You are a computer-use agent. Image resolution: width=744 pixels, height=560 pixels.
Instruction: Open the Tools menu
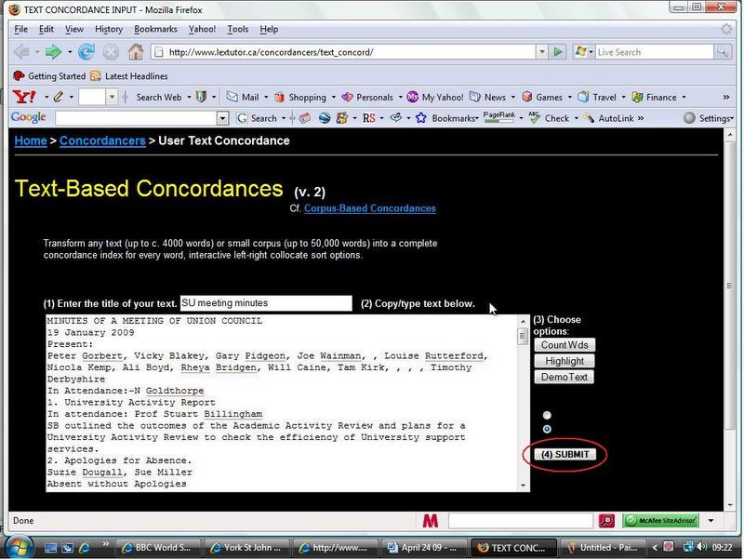click(x=237, y=30)
